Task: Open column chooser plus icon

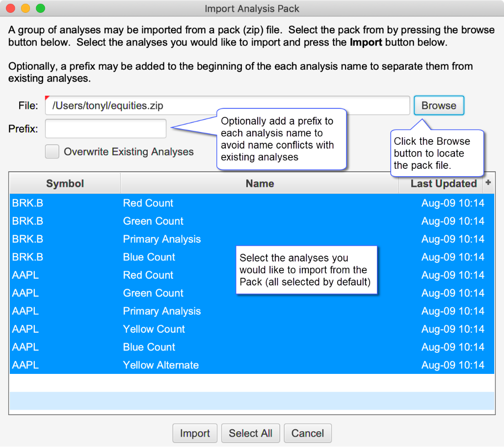Action: pyautogui.click(x=488, y=183)
